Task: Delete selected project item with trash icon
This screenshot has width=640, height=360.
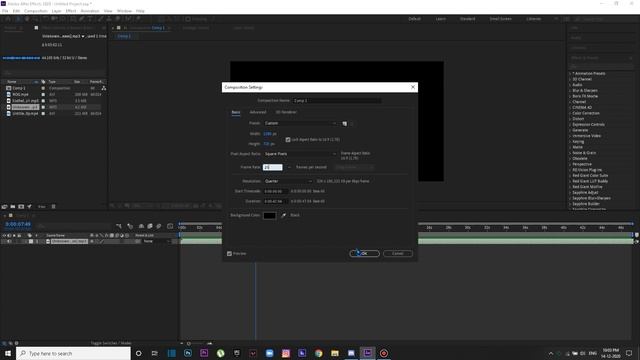Action: pyautogui.click(x=53, y=207)
